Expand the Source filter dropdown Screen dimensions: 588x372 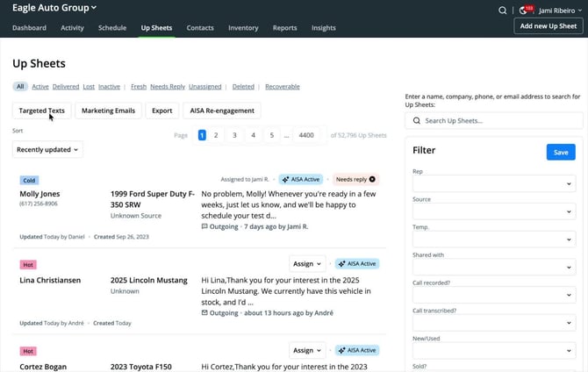494,211
